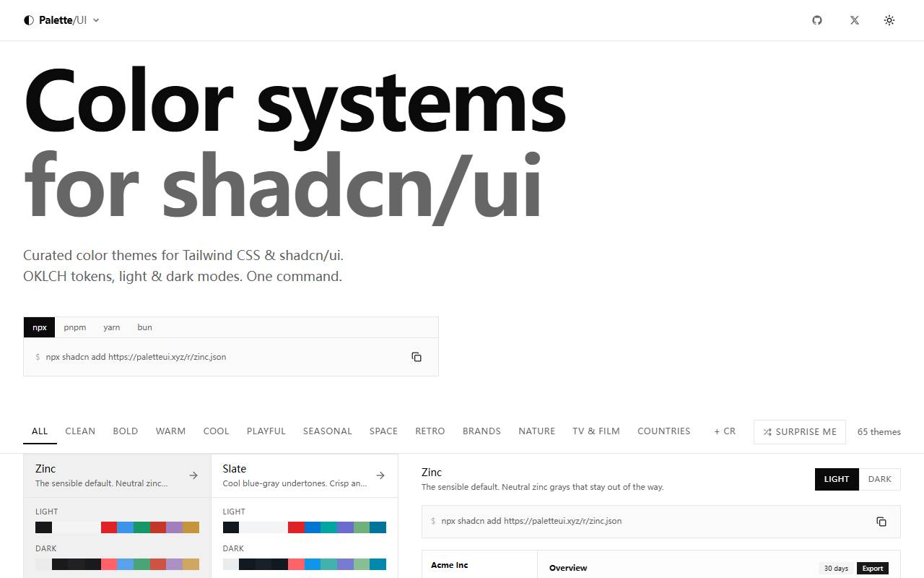Click the 'Overview' heading in preview
This screenshot has height=578, width=924.
pyautogui.click(x=568, y=568)
